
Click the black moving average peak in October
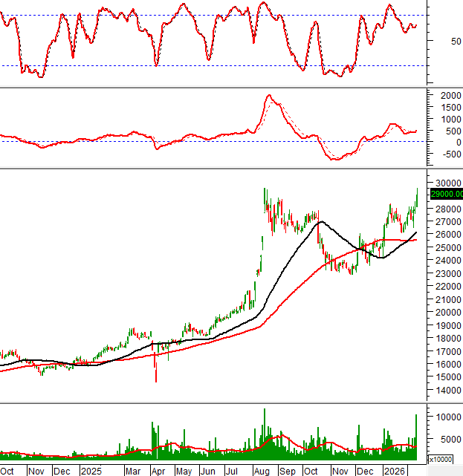[320, 221]
